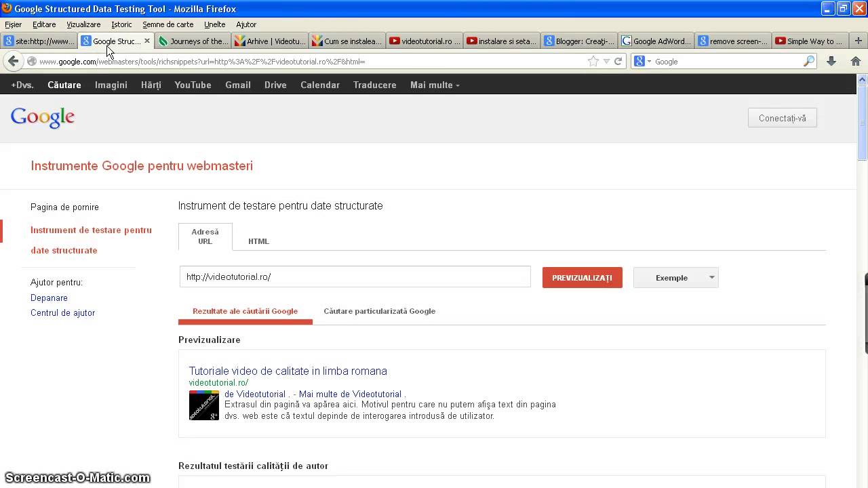Open Drive in Google bar
Screen dimensions: 868x488
click(x=275, y=85)
